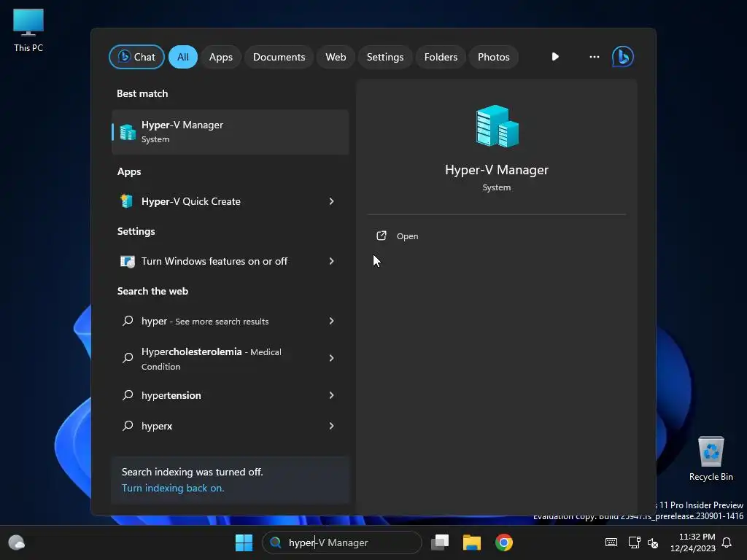Screen dimensions: 747x560
Task: Open Hyper-V Quick Create app result
Action: 230,201
